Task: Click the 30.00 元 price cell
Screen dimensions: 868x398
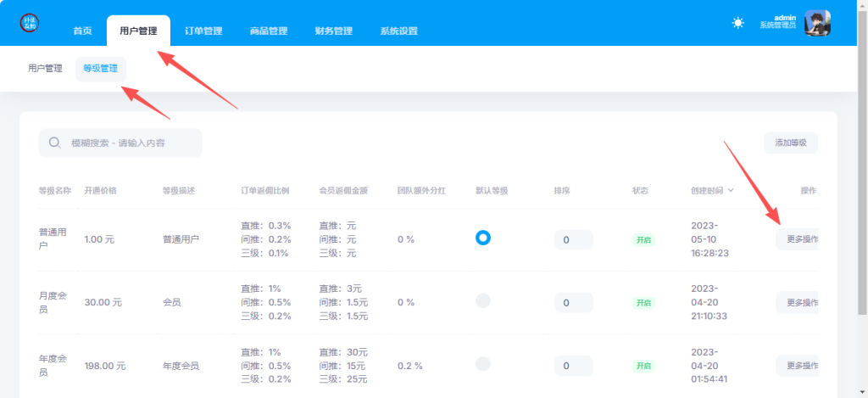Action: (103, 303)
